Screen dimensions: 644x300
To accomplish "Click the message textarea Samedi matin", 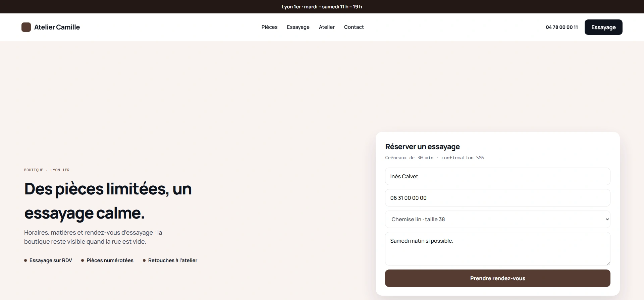I will pyautogui.click(x=497, y=249).
